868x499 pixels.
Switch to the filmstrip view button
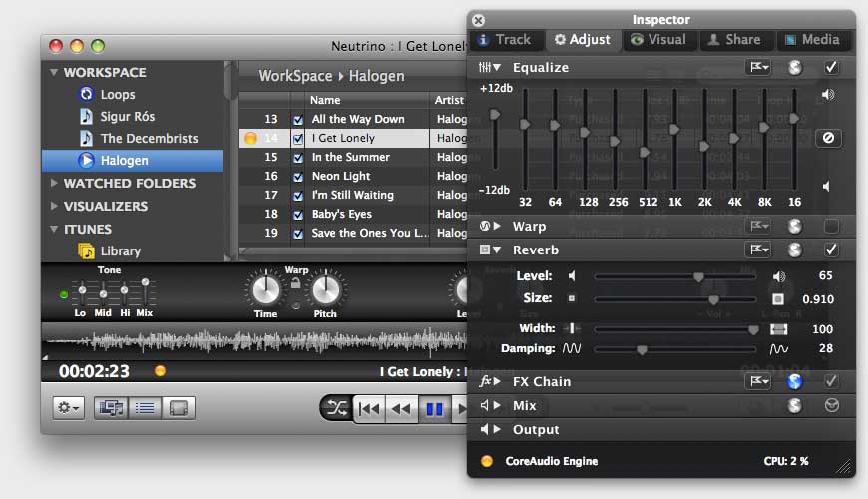(x=179, y=409)
